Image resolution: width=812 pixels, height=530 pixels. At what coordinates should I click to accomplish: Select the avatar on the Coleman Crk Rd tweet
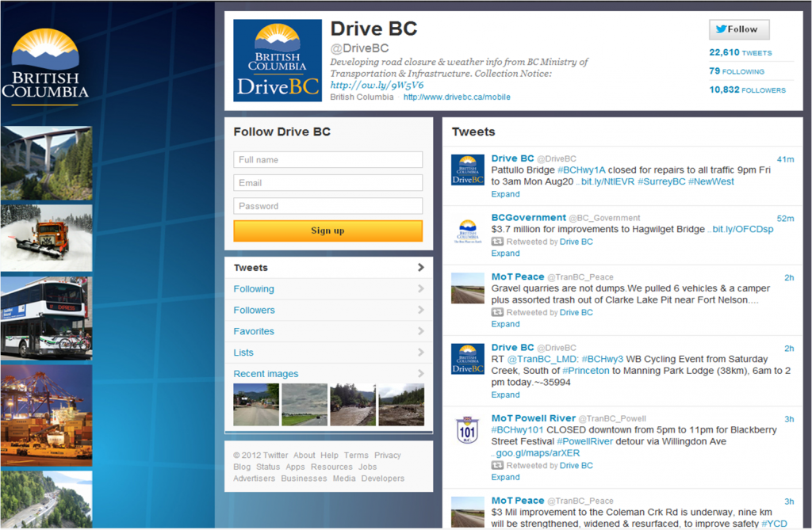[467, 511]
